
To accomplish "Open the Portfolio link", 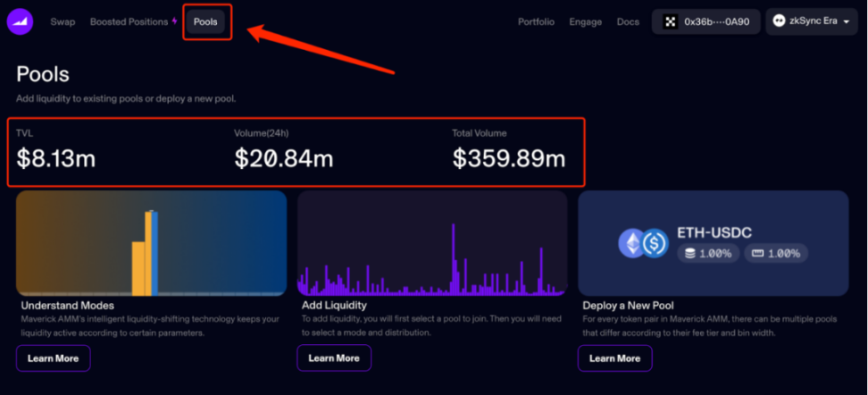I will (536, 21).
